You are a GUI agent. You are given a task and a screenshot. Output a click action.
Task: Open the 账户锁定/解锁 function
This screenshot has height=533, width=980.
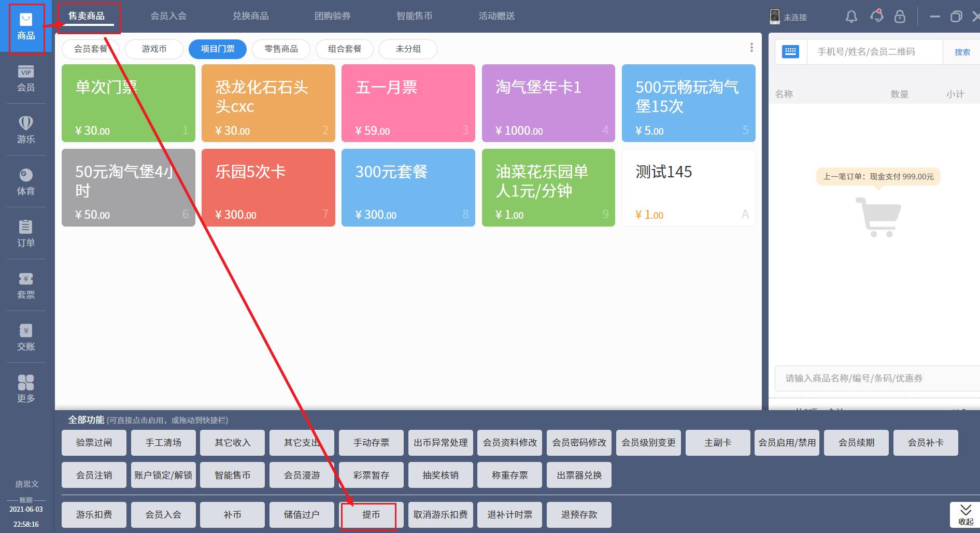pyautogui.click(x=163, y=475)
